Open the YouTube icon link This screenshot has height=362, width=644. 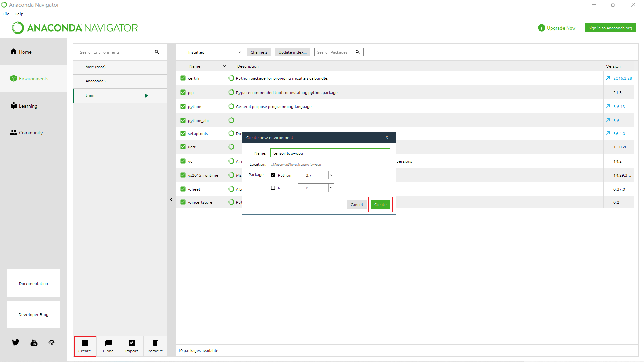coord(34,342)
